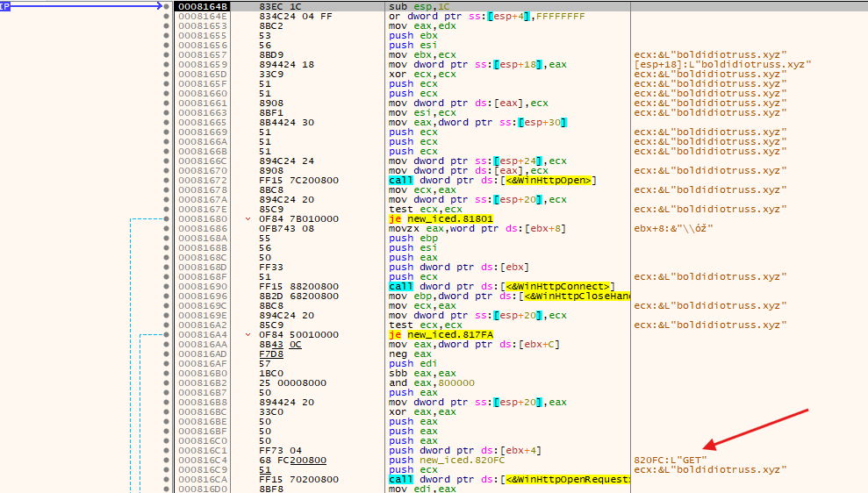Toggle breakpoint dot beside address 000816A4
This screenshot has width=868, height=493.
166,335
